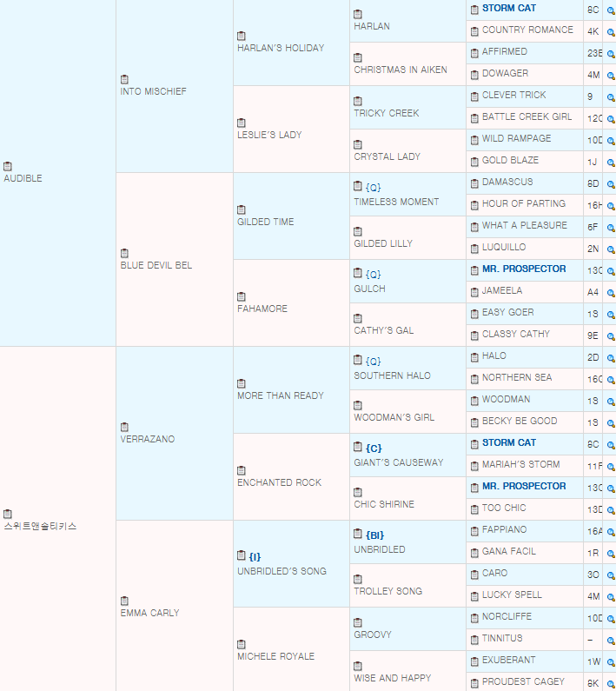Click the magnifier icon in TINNITUS row
The image size is (616, 691).
(611, 641)
